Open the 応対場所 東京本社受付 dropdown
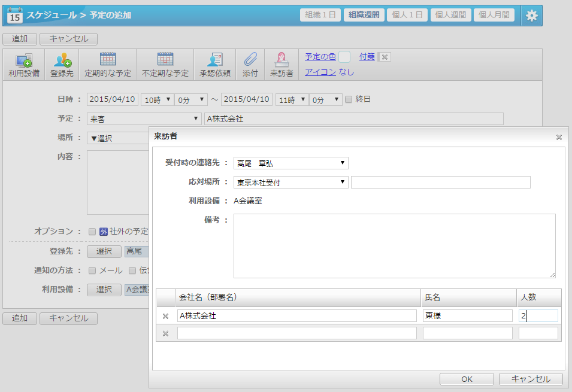 coord(291,183)
